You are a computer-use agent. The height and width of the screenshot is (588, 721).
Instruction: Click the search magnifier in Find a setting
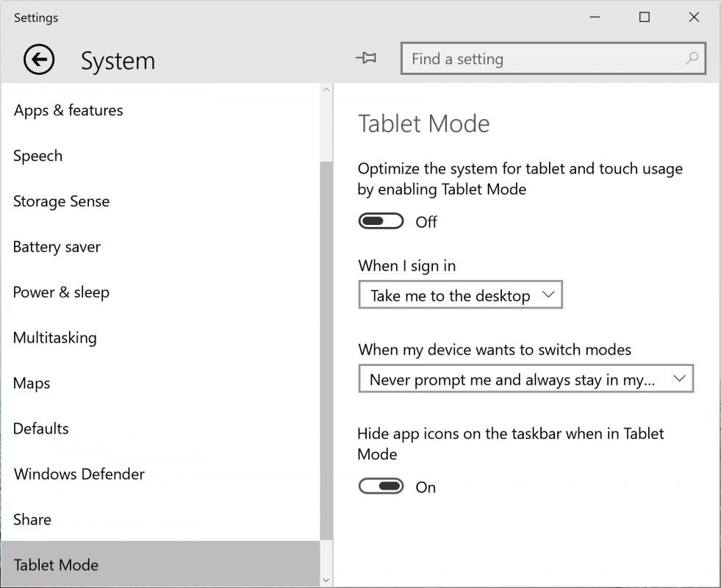692,58
